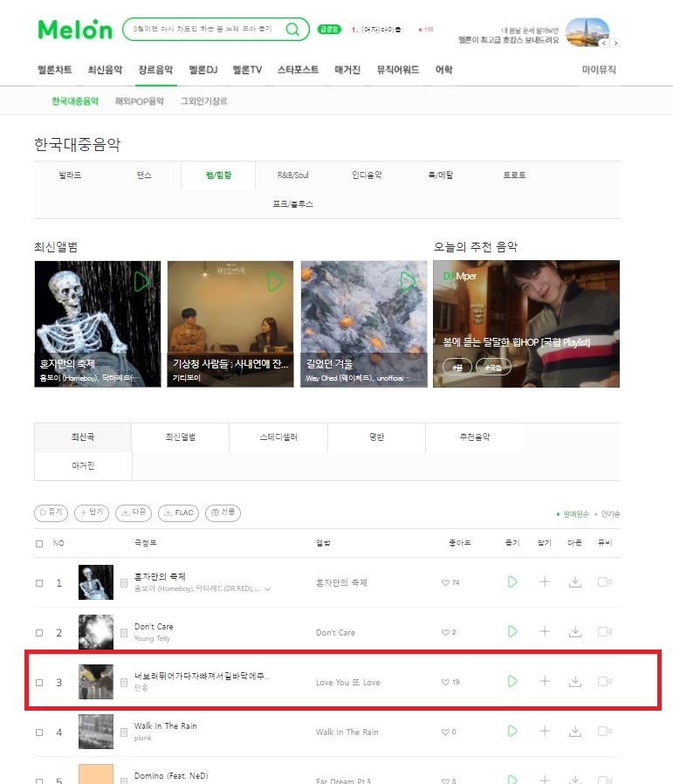The height and width of the screenshot is (784, 673).
Task: Expand artist list for 혼자만의 축제
Action: tap(267, 589)
